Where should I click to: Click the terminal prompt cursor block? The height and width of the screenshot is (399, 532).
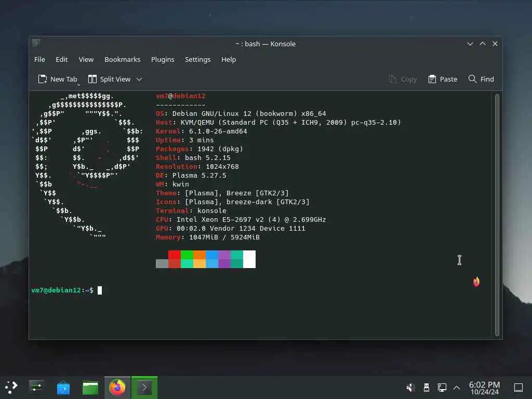click(x=100, y=290)
